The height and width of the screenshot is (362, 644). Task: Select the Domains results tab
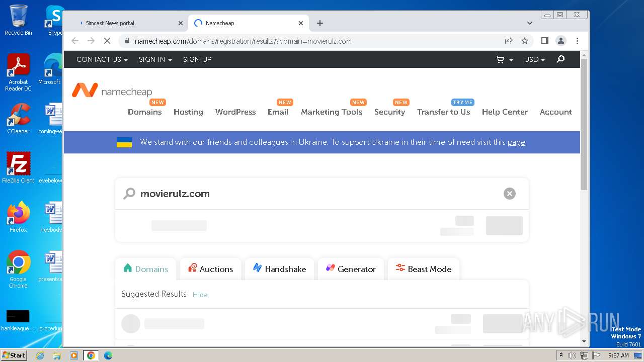pos(145,269)
